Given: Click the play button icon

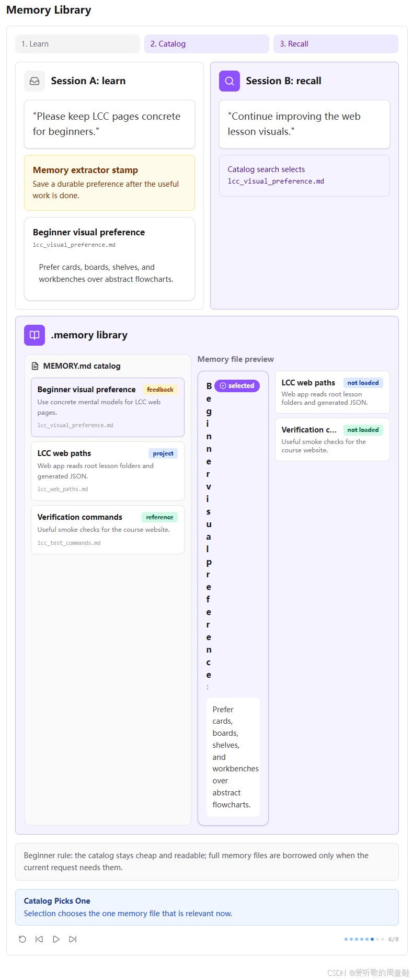Looking at the screenshot, I should [56, 939].
